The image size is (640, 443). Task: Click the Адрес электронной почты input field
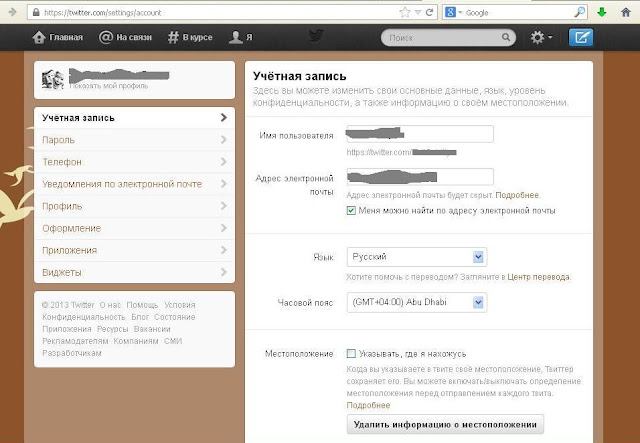pos(420,177)
